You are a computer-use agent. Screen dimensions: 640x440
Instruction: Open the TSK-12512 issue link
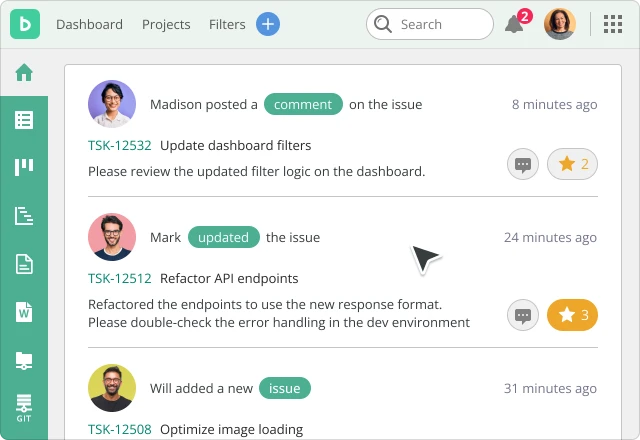pos(120,278)
